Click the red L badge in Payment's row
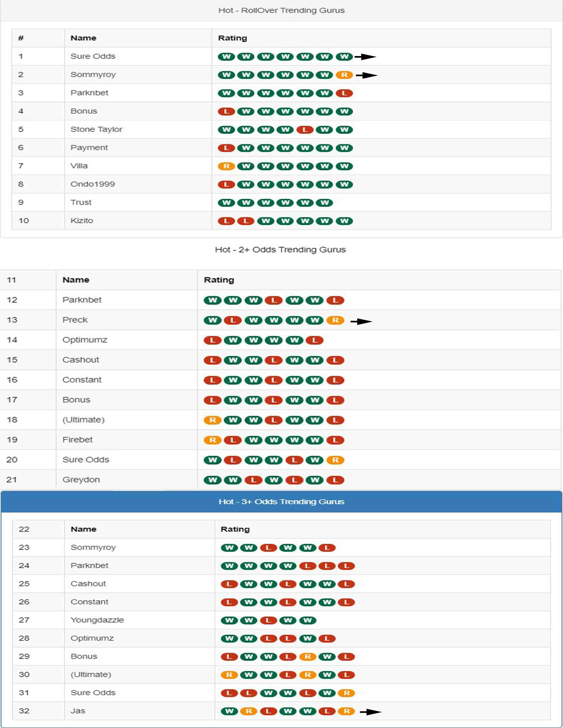 (x=227, y=148)
